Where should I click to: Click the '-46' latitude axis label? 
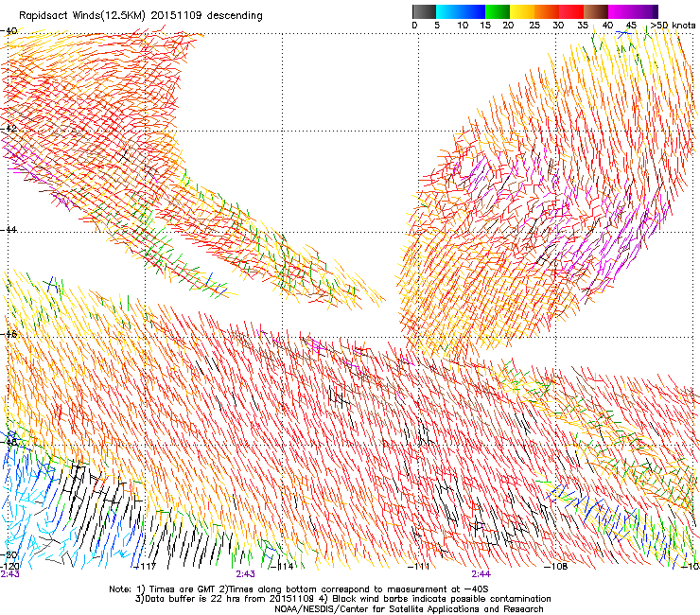click(x=9, y=334)
